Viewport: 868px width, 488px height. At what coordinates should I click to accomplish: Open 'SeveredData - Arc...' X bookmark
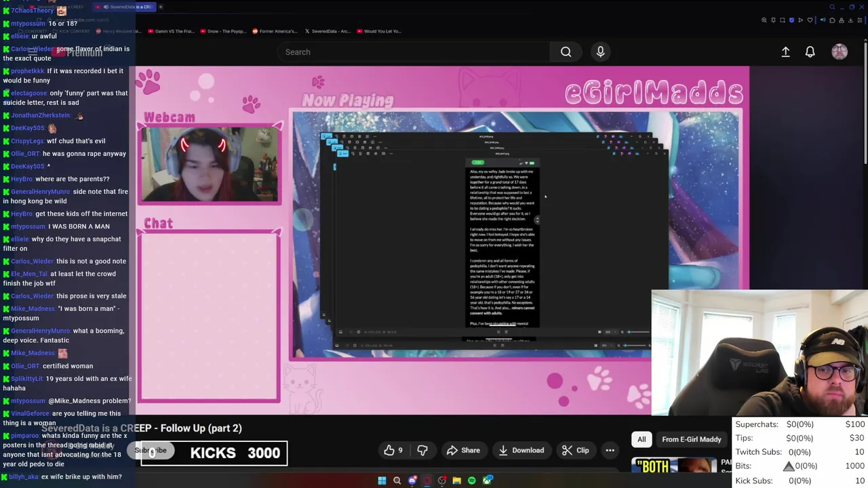327,31
